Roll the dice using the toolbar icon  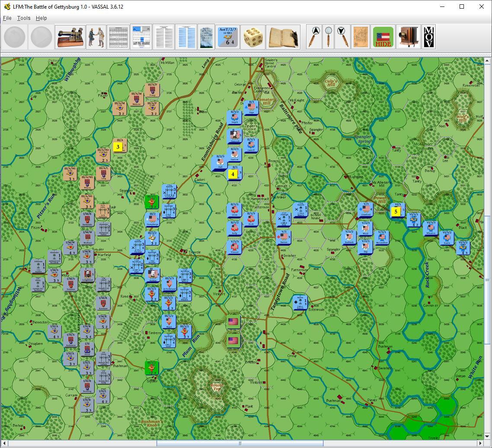point(253,37)
